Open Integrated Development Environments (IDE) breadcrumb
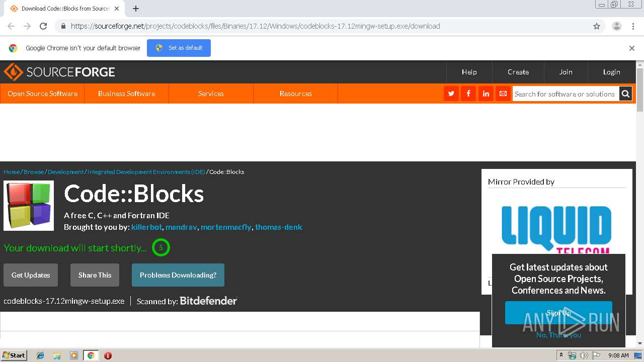 coord(146,172)
